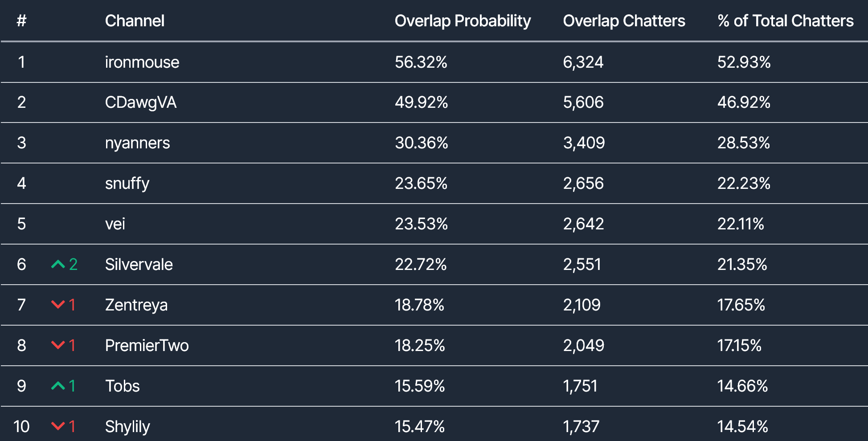The height and width of the screenshot is (441, 868).
Task: Click the vei channel name
Action: 115,224
